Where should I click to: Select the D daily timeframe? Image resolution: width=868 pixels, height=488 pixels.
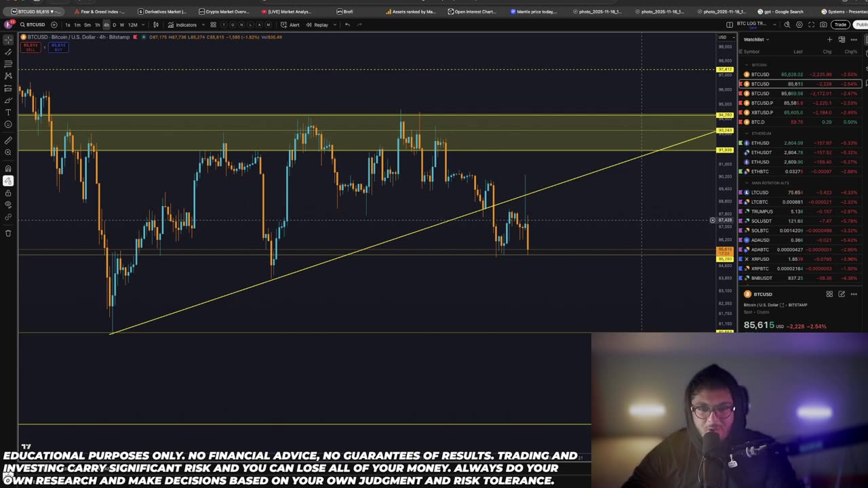point(114,24)
